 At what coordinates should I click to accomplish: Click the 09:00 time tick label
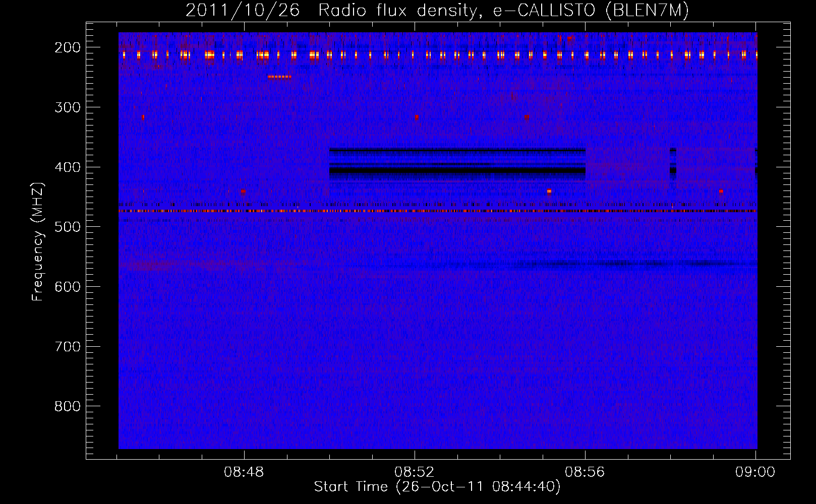click(755, 472)
